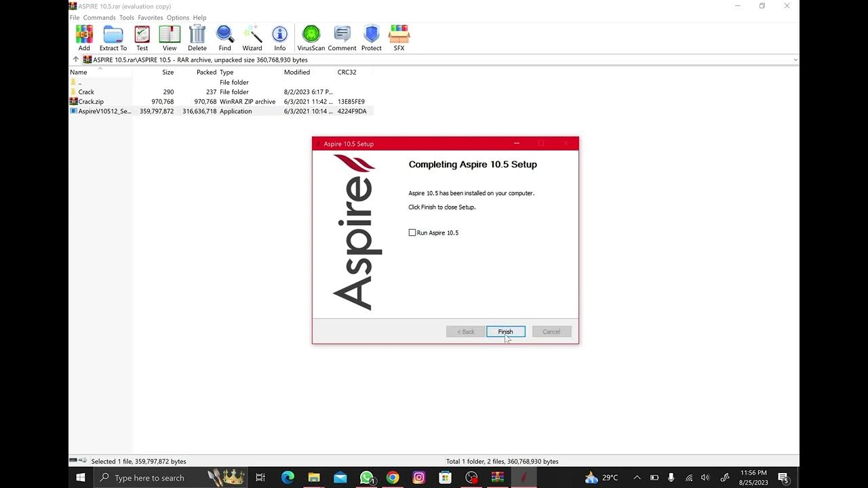Open the Commands menu
868x488 pixels.
pos(100,18)
